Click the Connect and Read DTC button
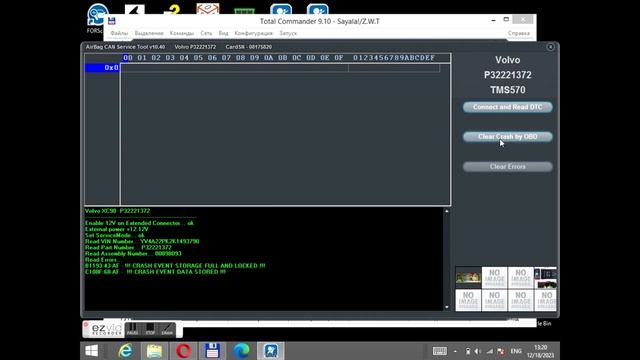The width and height of the screenshot is (640, 360). click(507, 107)
